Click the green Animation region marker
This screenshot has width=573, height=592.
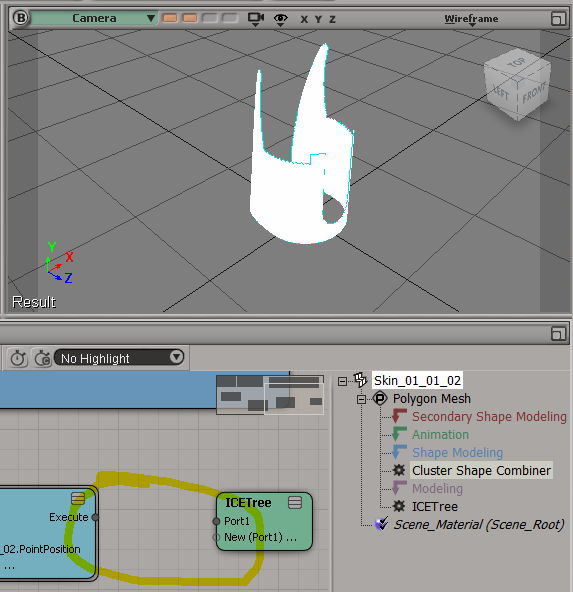399,434
